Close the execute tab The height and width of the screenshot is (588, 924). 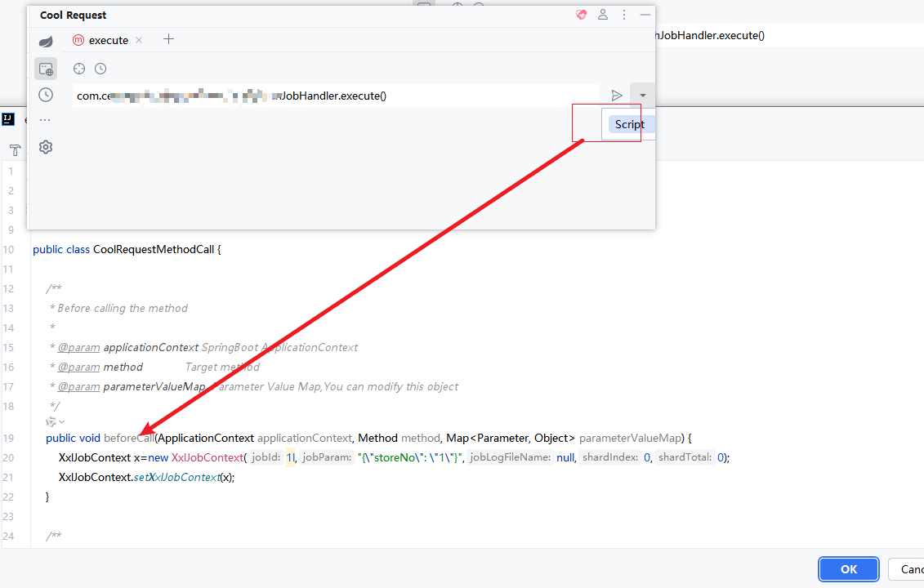(x=139, y=40)
